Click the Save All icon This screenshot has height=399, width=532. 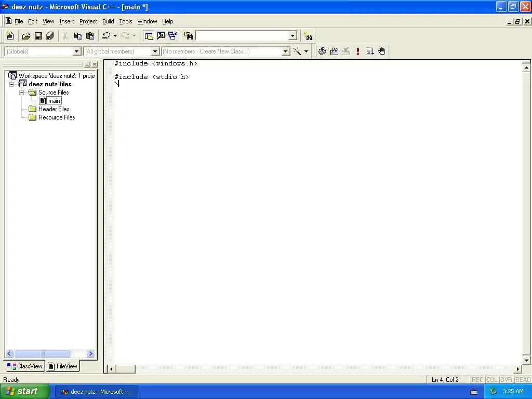[50, 36]
